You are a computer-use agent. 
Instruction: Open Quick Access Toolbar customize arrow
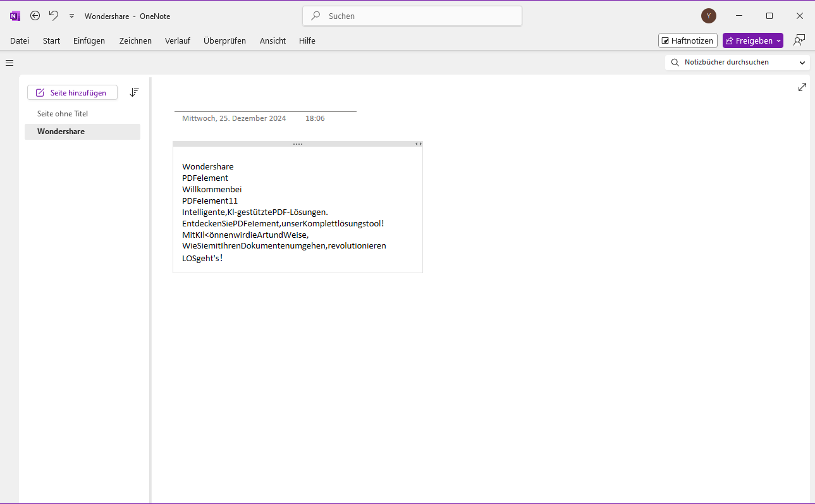[71, 16]
